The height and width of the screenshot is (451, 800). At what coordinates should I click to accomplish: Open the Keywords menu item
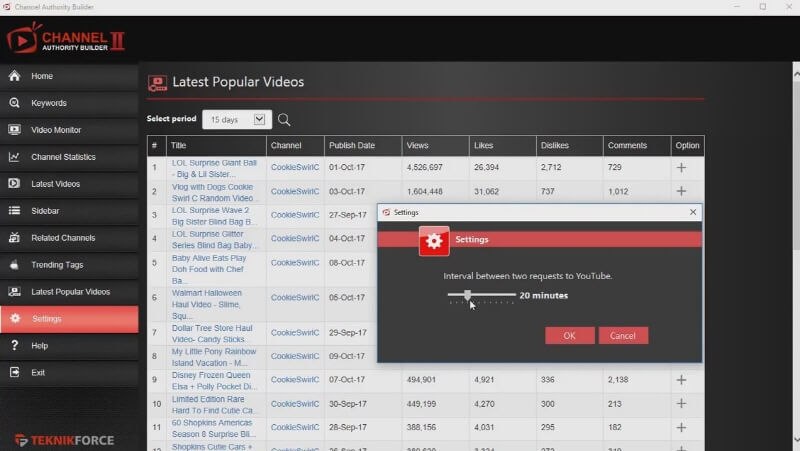(x=69, y=103)
